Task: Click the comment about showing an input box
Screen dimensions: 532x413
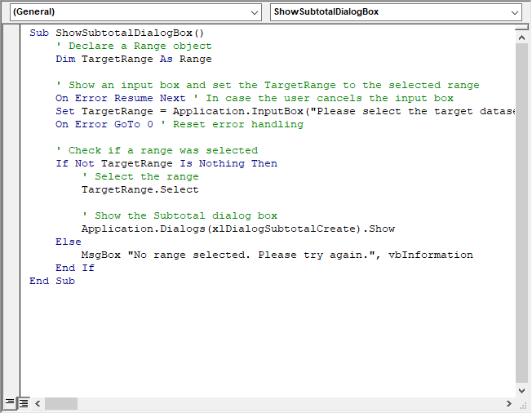Action: (268, 85)
